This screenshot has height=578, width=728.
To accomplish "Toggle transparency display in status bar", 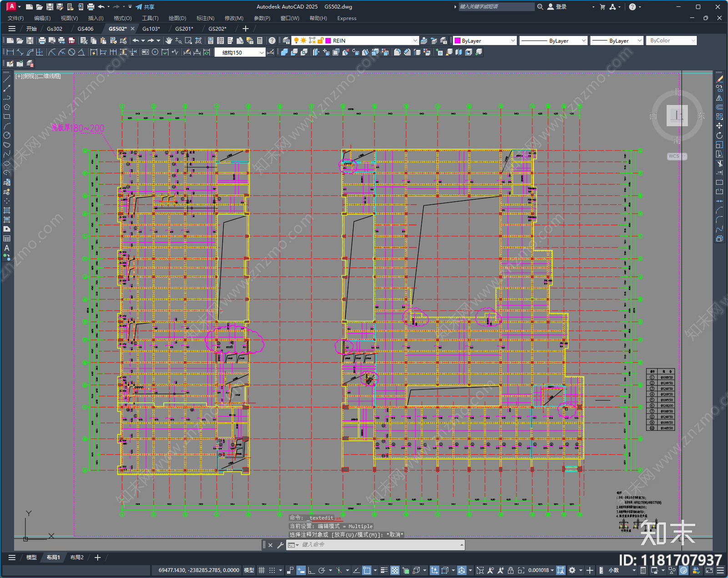I will point(395,570).
